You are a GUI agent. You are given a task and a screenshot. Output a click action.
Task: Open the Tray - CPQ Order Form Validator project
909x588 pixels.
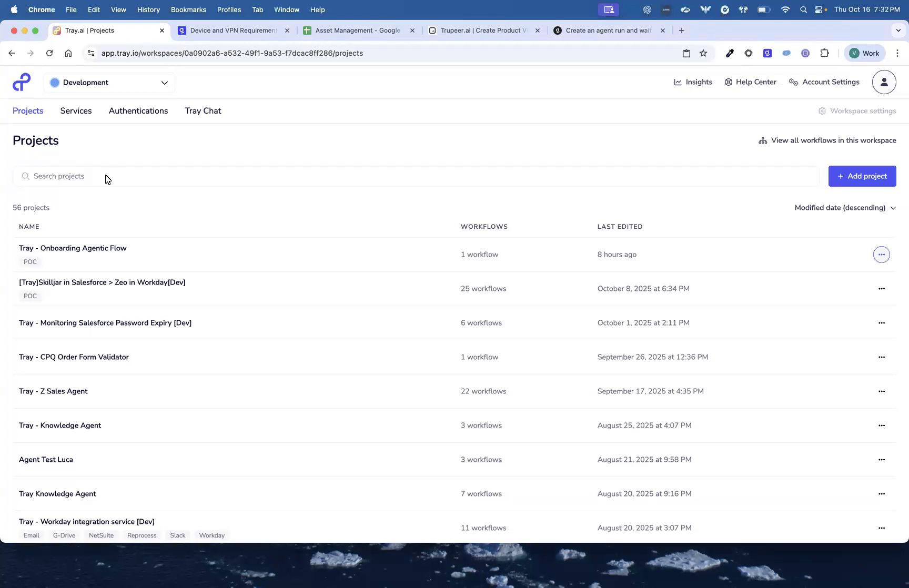pos(74,357)
